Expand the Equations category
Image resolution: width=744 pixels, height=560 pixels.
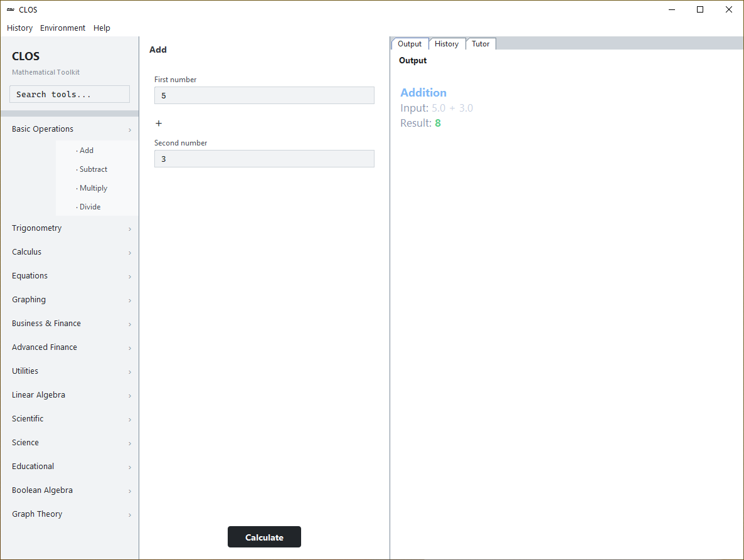[x=70, y=276]
